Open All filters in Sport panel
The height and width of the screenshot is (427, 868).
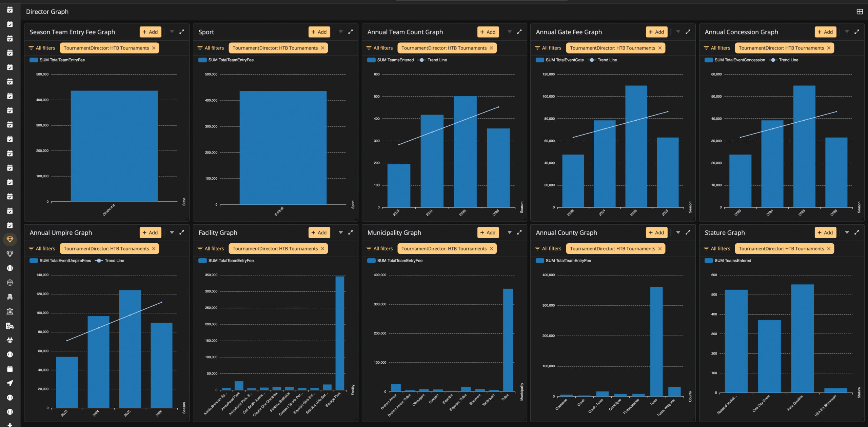(211, 48)
